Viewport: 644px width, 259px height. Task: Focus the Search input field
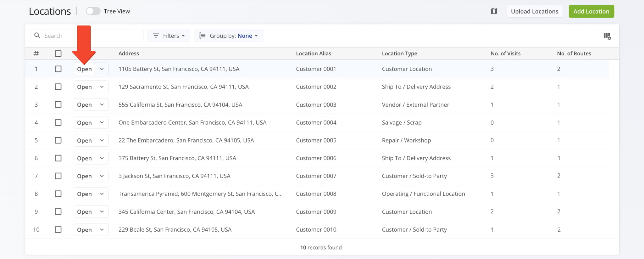[x=87, y=36]
